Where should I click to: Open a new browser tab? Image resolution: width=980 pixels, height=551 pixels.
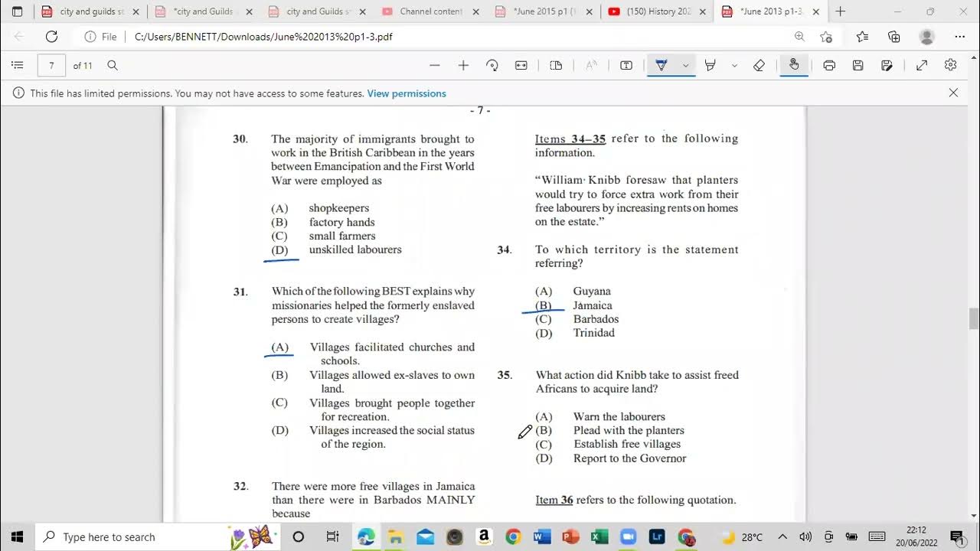[x=841, y=11]
